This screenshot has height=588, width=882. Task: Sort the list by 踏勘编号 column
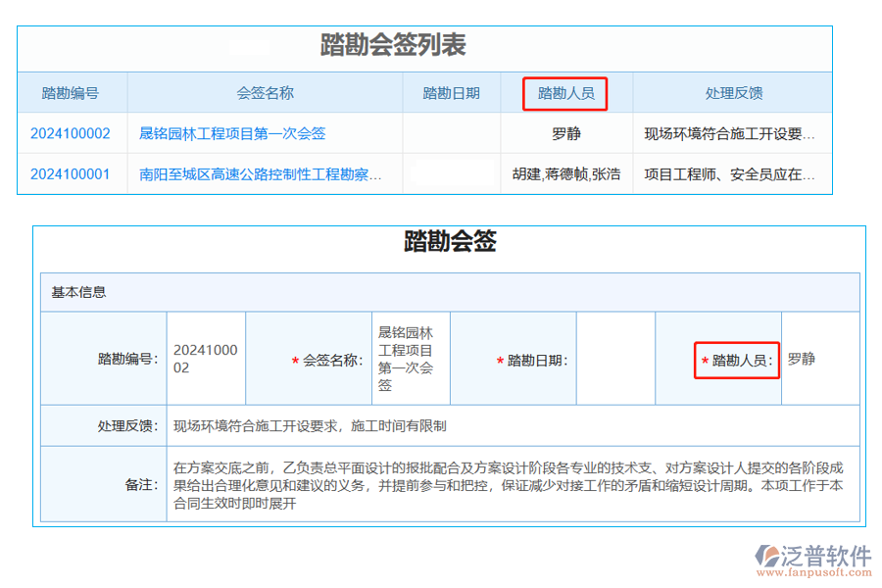pyautogui.click(x=73, y=92)
